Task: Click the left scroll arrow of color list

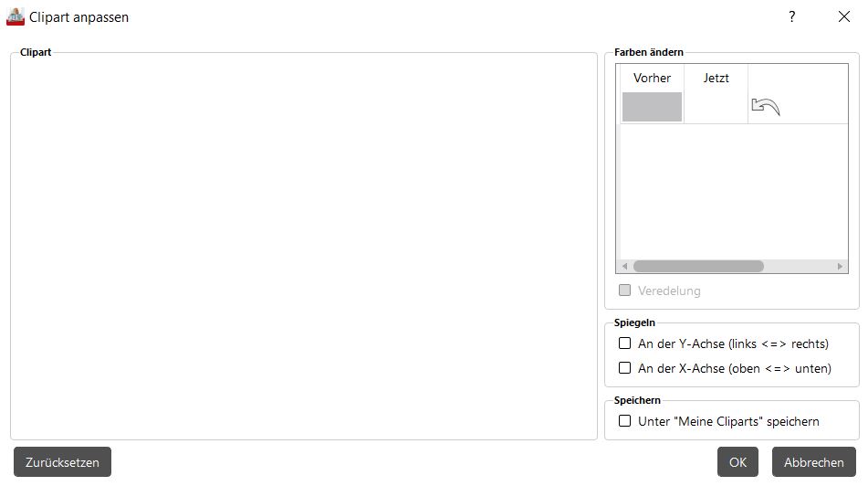Action: (x=624, y=267)
